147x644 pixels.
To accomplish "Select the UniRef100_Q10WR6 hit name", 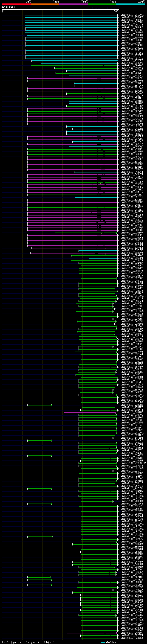I will (132, 149).
